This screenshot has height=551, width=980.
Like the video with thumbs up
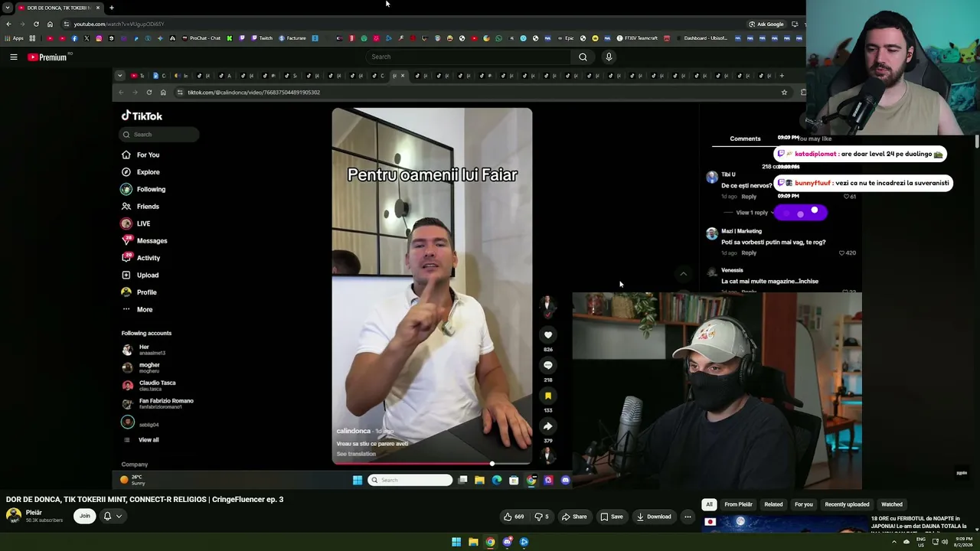[x=513, y=517]
